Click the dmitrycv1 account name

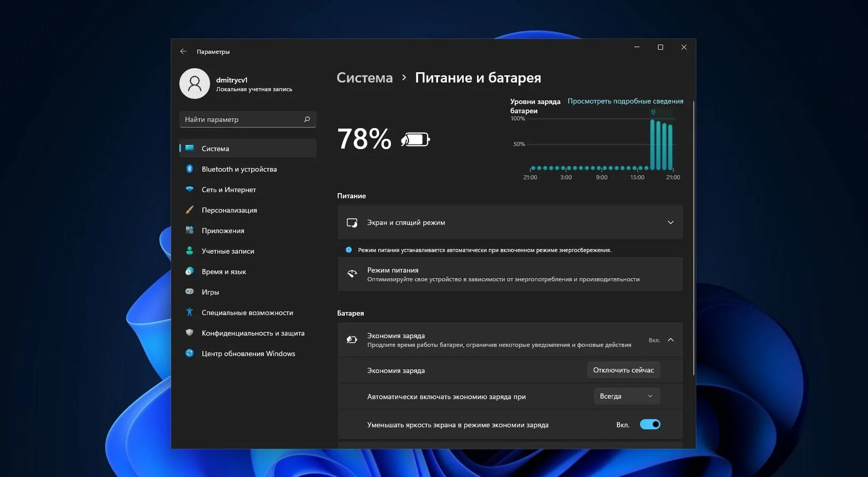pos(232,79)
